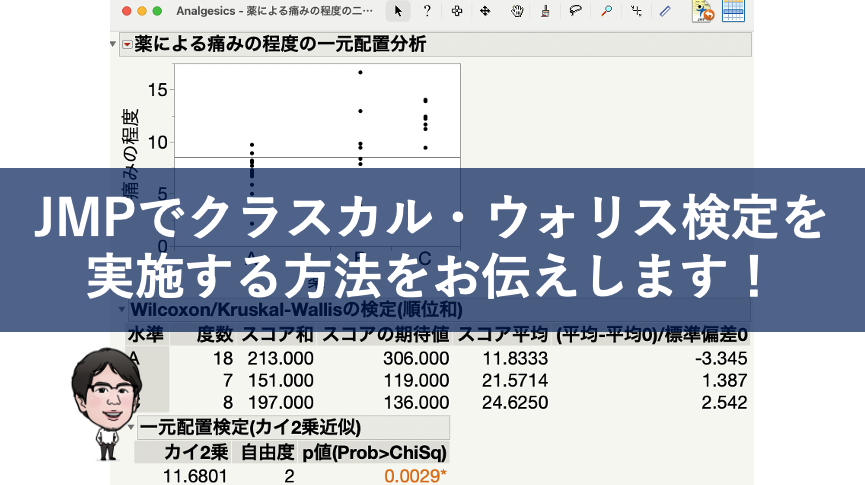Select the highest data point in the plot
The image size is (865, 485).
[360, 72]
